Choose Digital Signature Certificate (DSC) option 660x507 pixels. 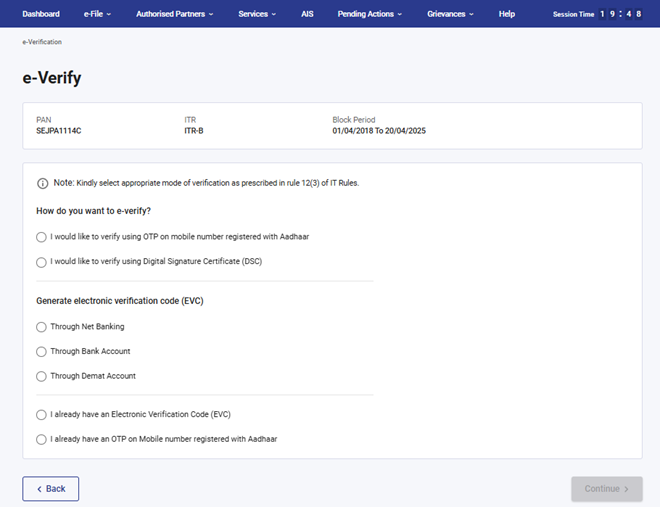41,262
